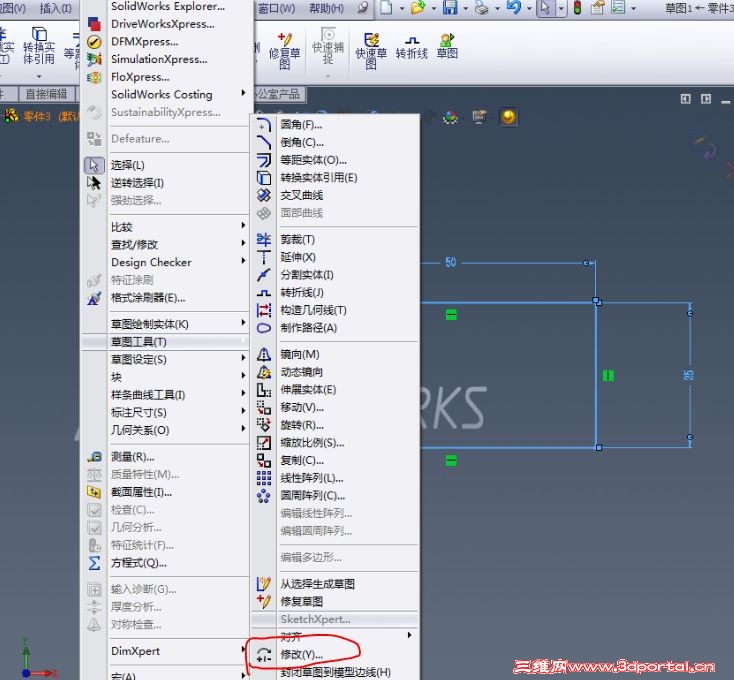
Task: Click the Undo arrow in top toolbar
Action: 514,7
